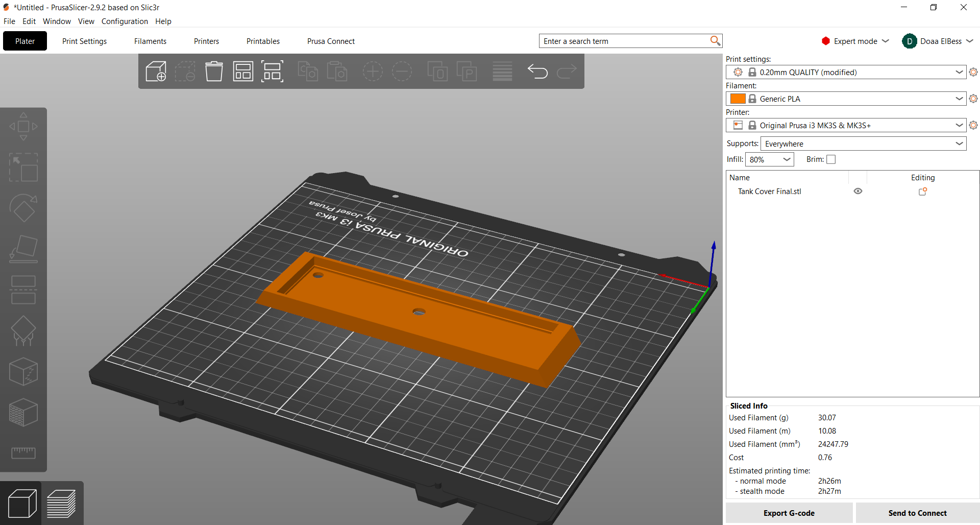Click the Add model cube icon
Screen dimensions: 980x525
point(156,71)
